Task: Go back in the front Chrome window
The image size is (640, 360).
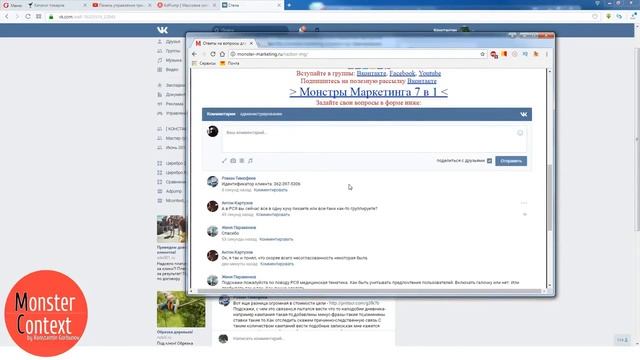Action: 194,54
